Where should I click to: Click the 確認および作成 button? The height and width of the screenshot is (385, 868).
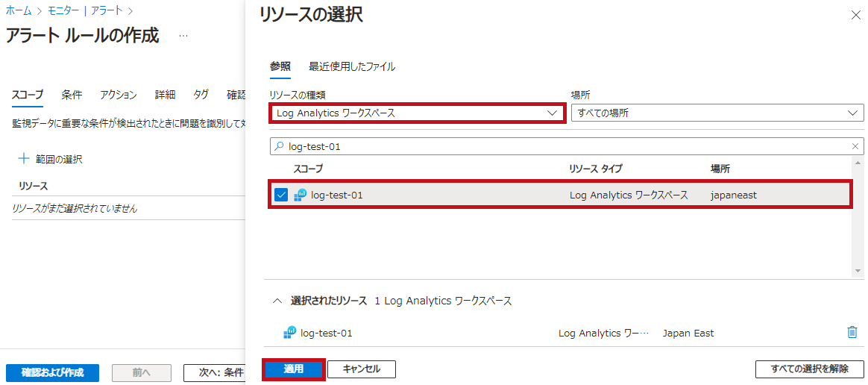pyautogui.click(x=53, y=372)
